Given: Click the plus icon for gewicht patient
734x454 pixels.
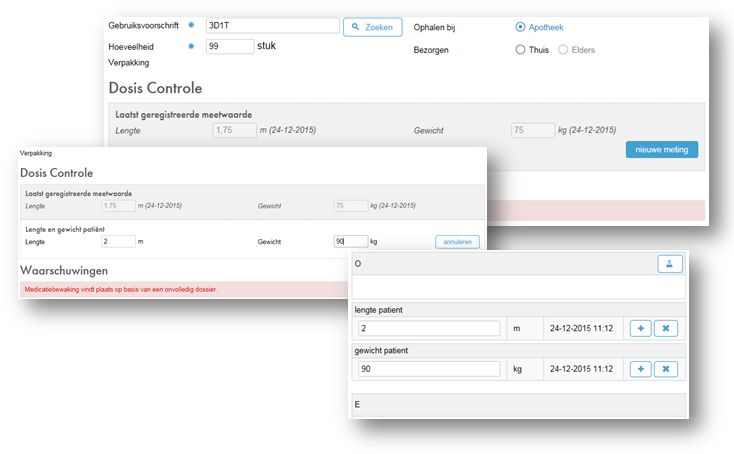Looking at the screenshot, I should pyautogui.click(x=640, y=369).
